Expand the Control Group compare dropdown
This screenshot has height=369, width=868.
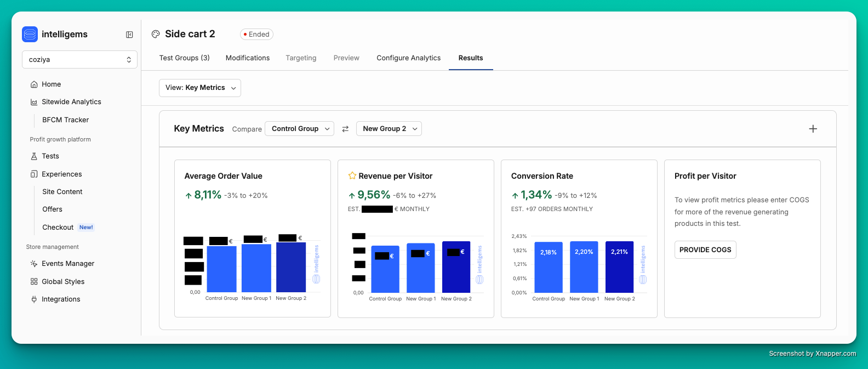(299, 129)
